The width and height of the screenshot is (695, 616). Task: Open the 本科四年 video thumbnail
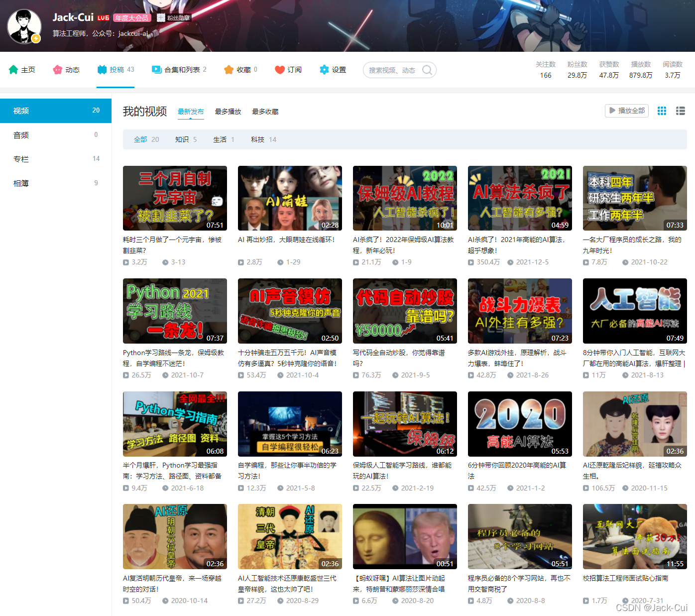pyautogui.click(x=635, y=198)
